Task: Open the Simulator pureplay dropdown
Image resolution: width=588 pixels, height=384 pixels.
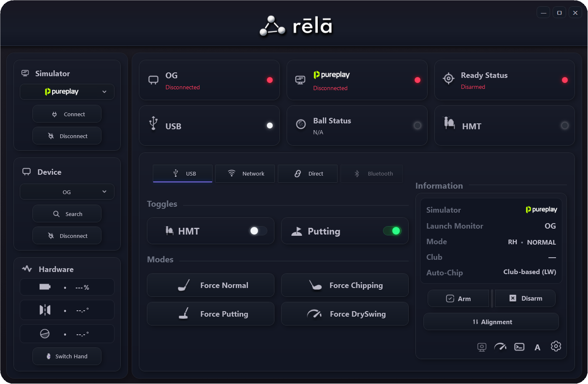Action: click(67, 92)
